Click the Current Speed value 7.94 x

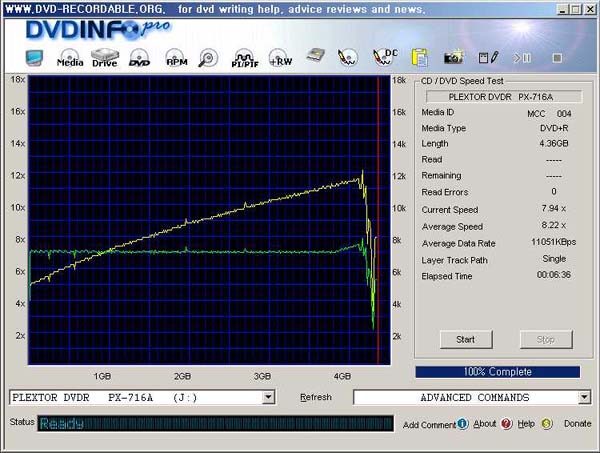(x=554, y=209)
